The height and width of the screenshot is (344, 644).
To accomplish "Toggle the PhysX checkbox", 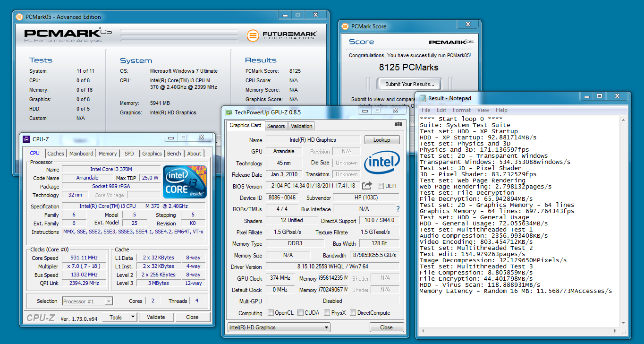I will click(327, 313).
